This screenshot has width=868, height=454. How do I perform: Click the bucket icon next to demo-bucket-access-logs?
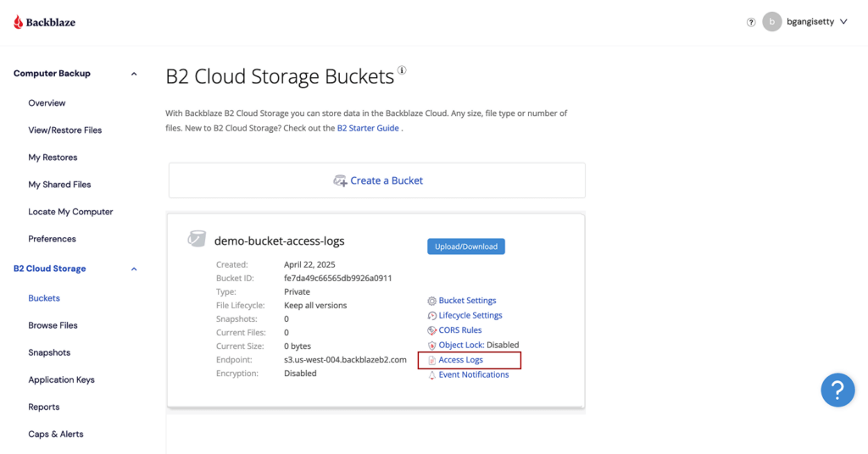(x=197, y=240)
